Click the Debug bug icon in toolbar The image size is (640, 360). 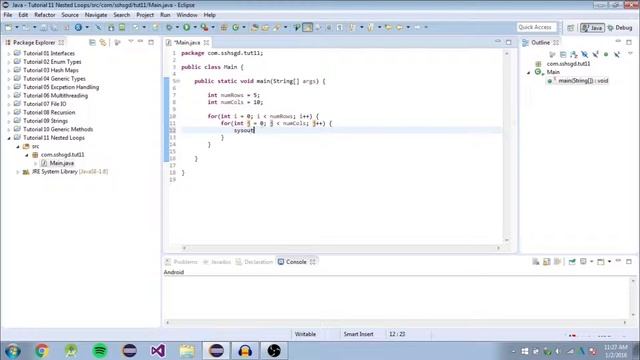tap(169, 27)
